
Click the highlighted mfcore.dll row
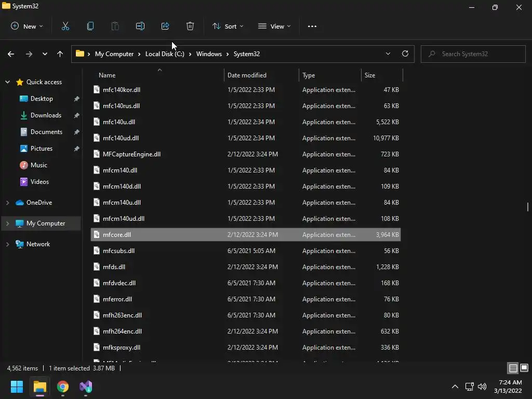[x=246, y=235]
